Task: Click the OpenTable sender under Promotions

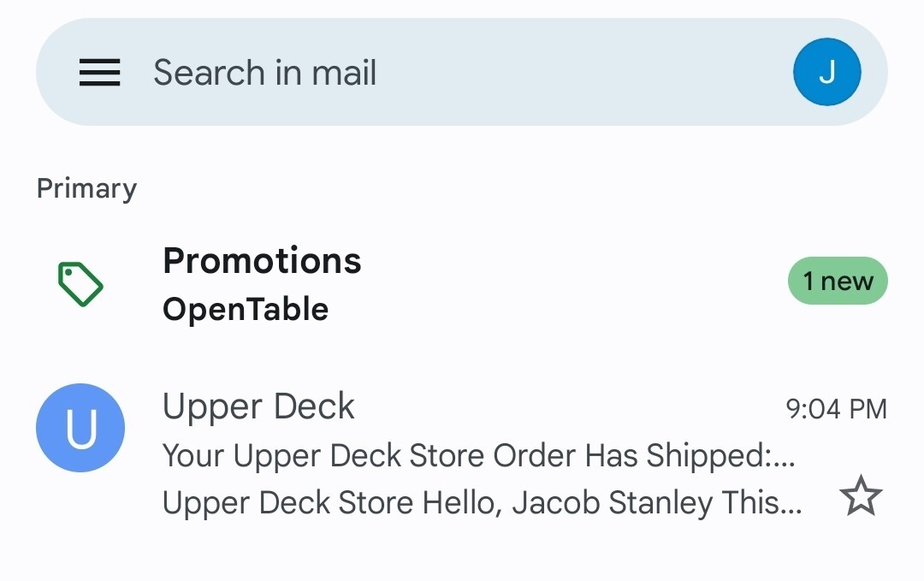Action: coord(246,309)
